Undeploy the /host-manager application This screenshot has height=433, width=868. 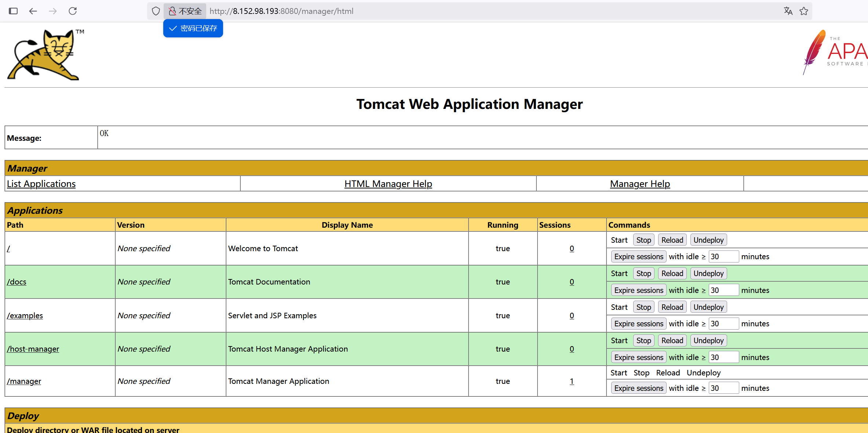pos(708,341)
